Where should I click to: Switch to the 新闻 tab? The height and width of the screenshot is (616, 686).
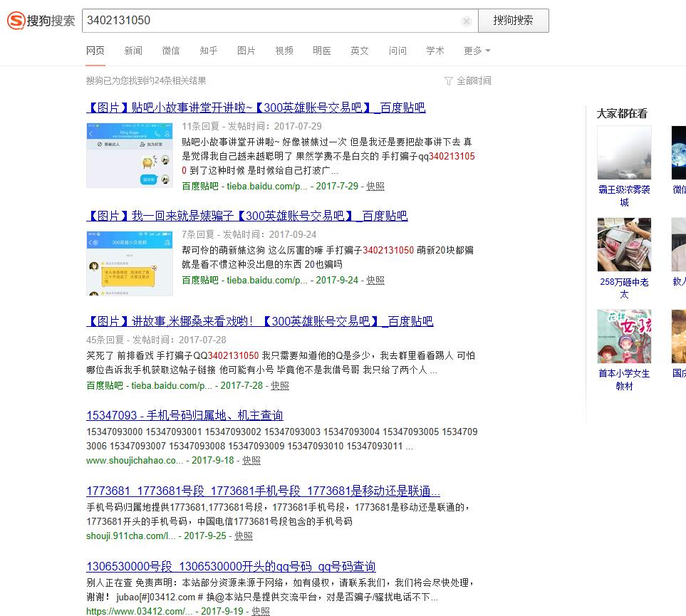[x=133, y=51]
